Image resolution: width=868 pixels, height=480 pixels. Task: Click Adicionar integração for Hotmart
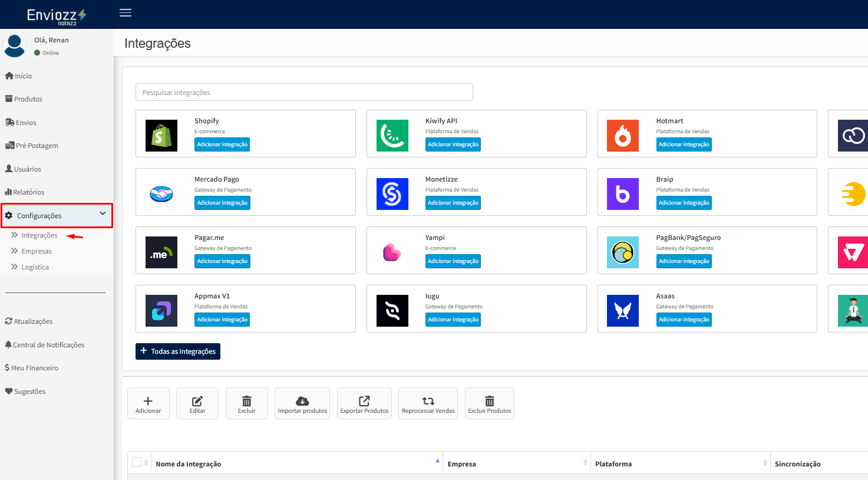684,144
